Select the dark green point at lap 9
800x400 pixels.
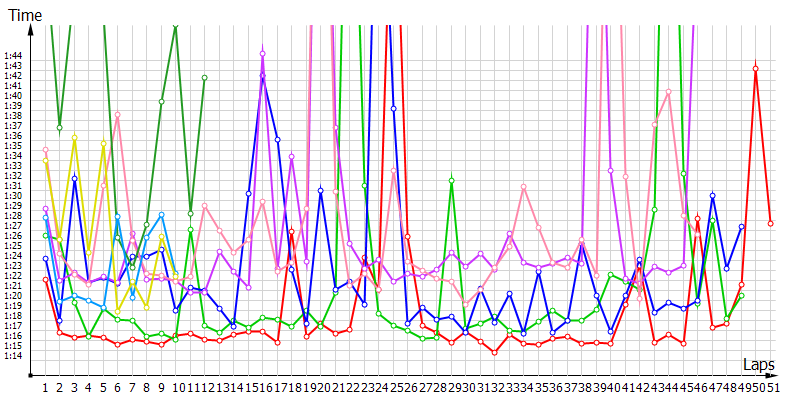tap(161, 101)
